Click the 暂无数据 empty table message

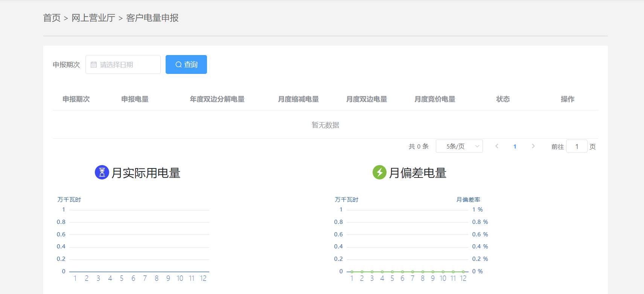326,125
